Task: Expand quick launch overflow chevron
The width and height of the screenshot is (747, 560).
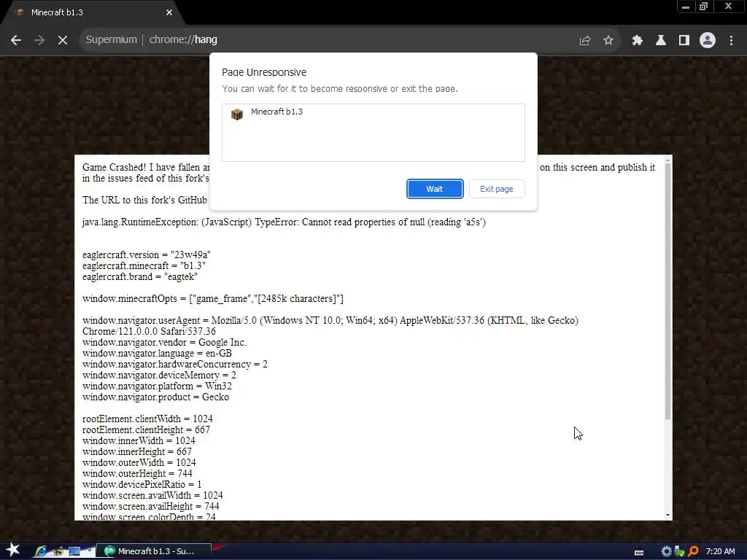Action: [x=89, y=550]
